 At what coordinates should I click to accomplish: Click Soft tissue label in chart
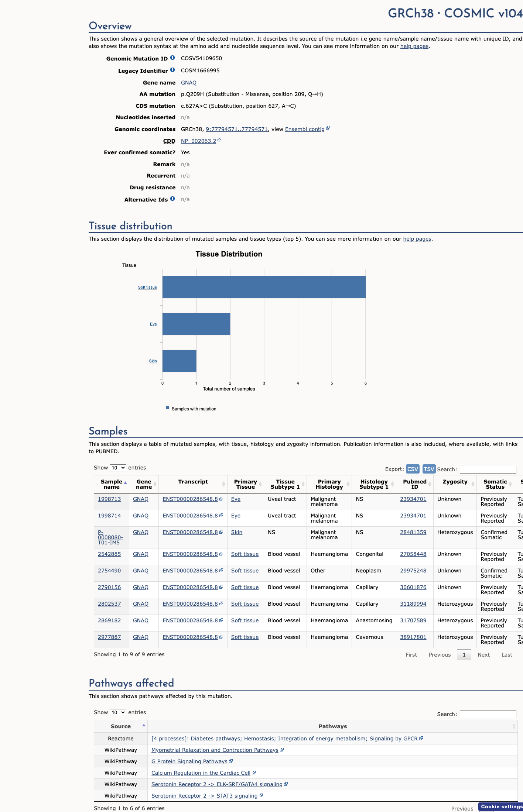[147, 287]
